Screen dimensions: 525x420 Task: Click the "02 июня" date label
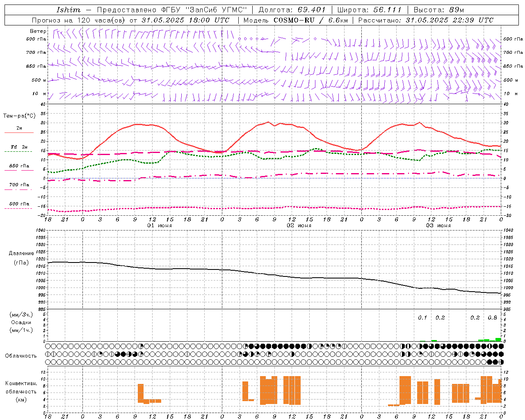click(299, 226)
